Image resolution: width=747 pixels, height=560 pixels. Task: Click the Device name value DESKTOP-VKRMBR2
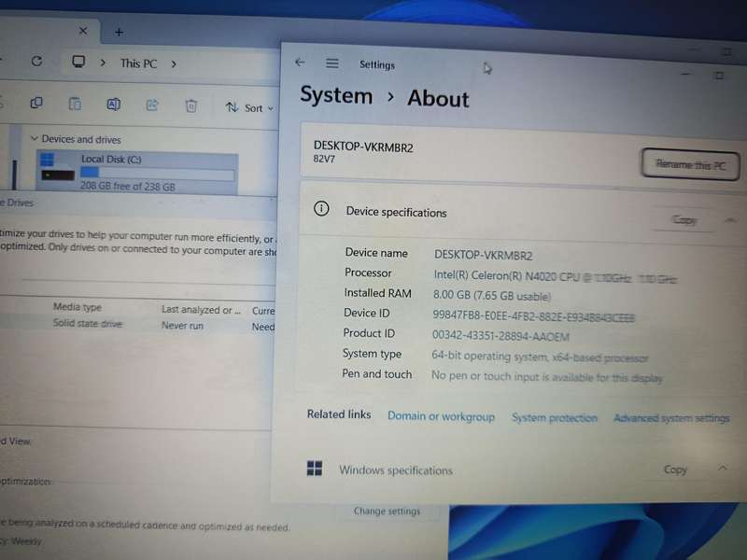pos(483,255)
